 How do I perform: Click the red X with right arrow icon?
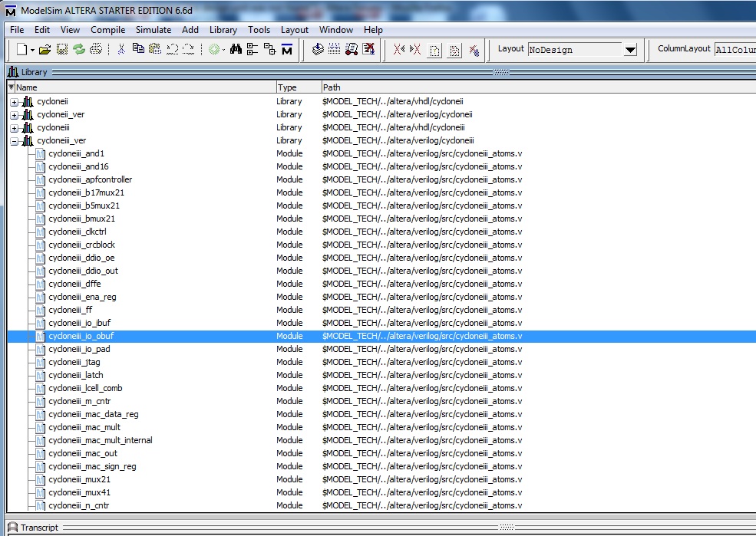(415, 49)
